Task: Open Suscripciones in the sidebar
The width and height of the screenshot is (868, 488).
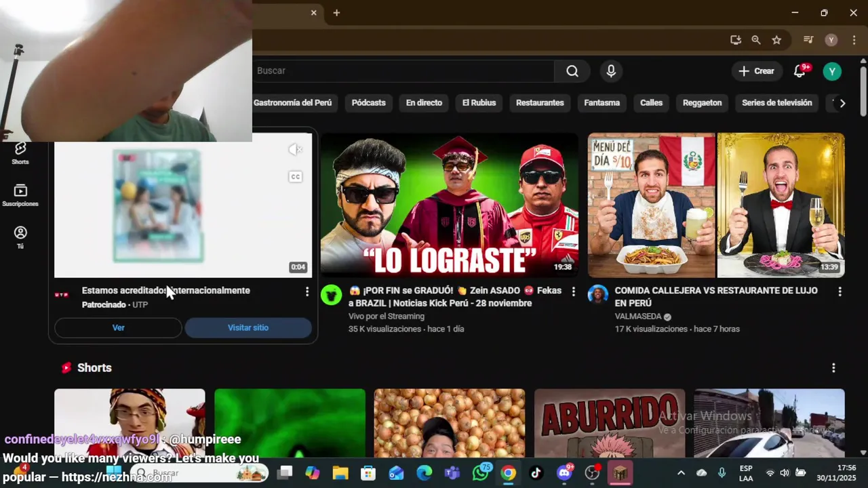Action: (x=20, y=195)
